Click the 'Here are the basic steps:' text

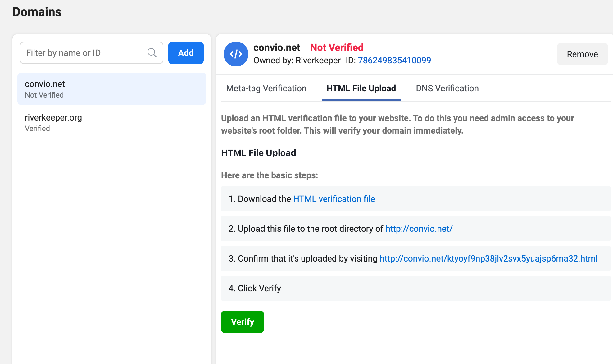[270, 175]
